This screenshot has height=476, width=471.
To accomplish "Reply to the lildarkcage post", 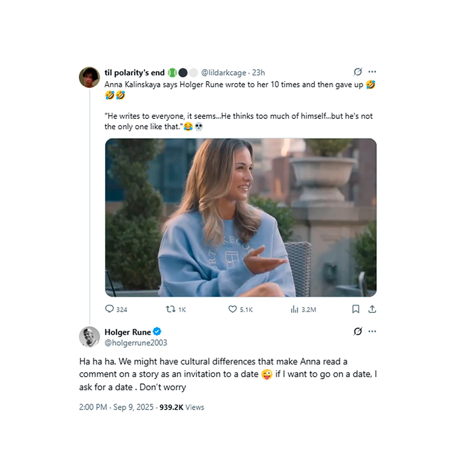I will click(x=109, y=309).
